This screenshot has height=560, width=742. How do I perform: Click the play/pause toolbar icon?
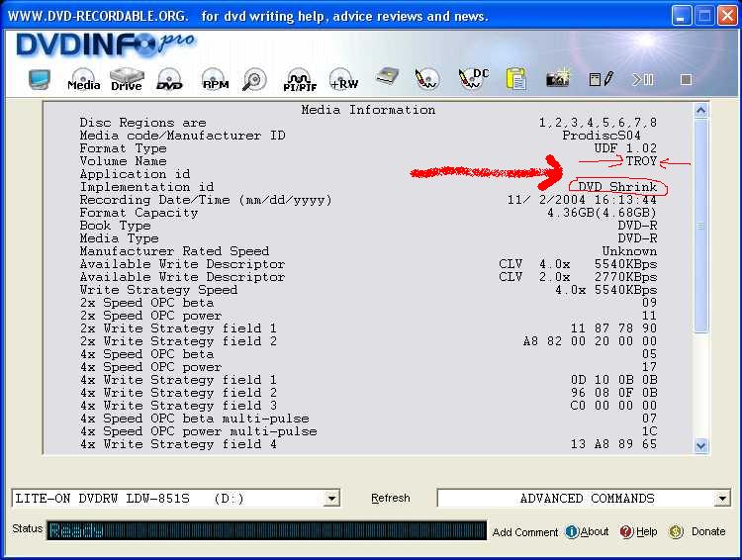click(x=643, y=79)
